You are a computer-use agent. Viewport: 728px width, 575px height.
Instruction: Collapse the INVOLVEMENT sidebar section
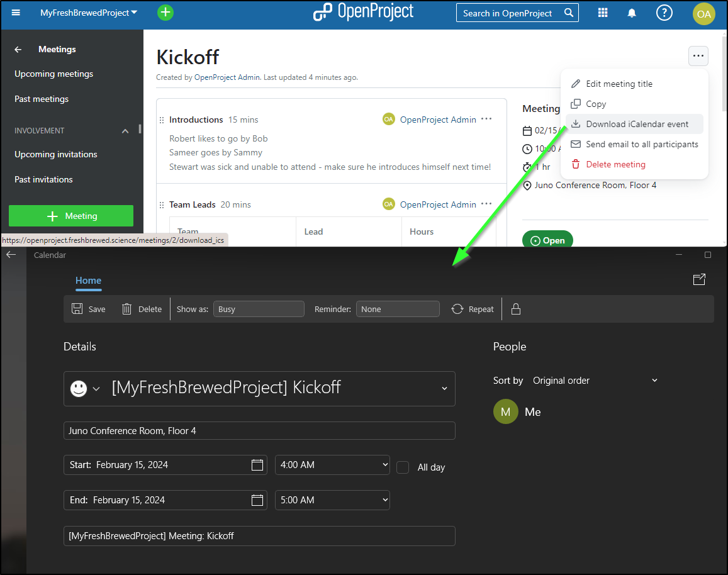click(125, 131)
